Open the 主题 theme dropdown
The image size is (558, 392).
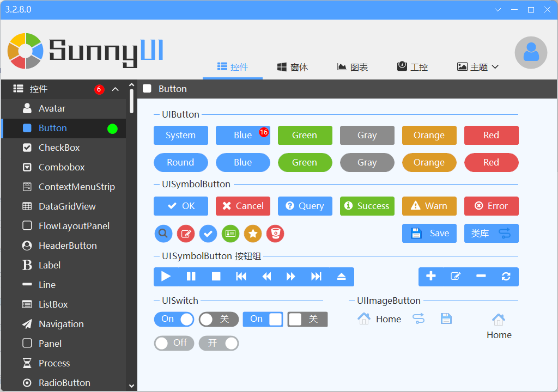pyautogui.click(x=478, y=67)
